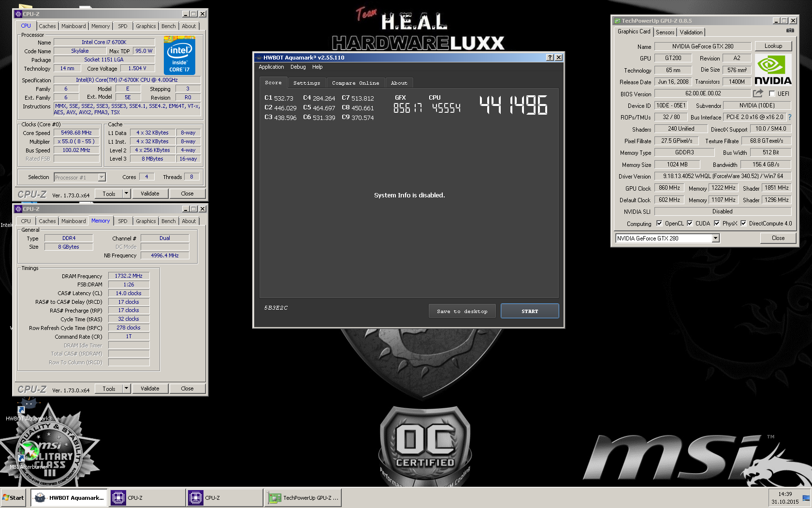Viewport: 812px width, 508px height.
Task: Click the Windows Start button
Action: click(14, 497)
